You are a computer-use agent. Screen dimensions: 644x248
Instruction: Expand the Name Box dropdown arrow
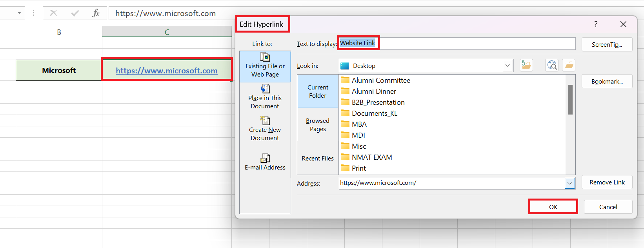(x=19, y=13)
